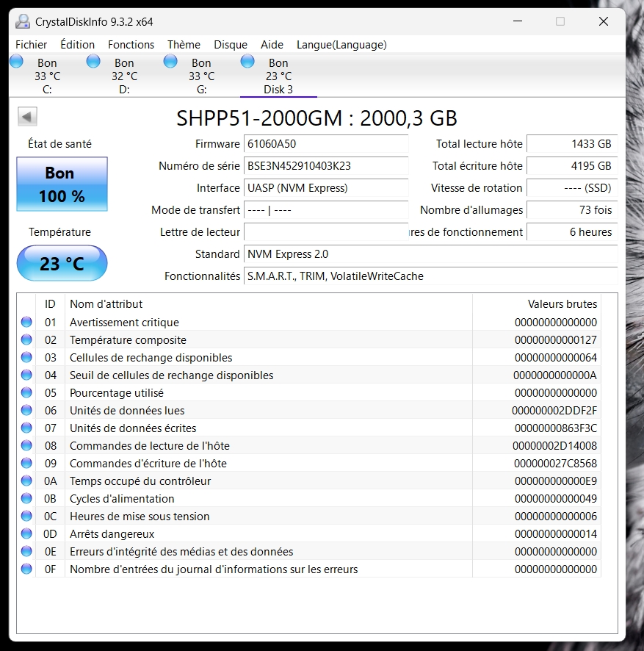Click status orb of Seuil de cellules row
This screenshot has height=651, width=644.
pyautogui.click(x=26, y=375)
